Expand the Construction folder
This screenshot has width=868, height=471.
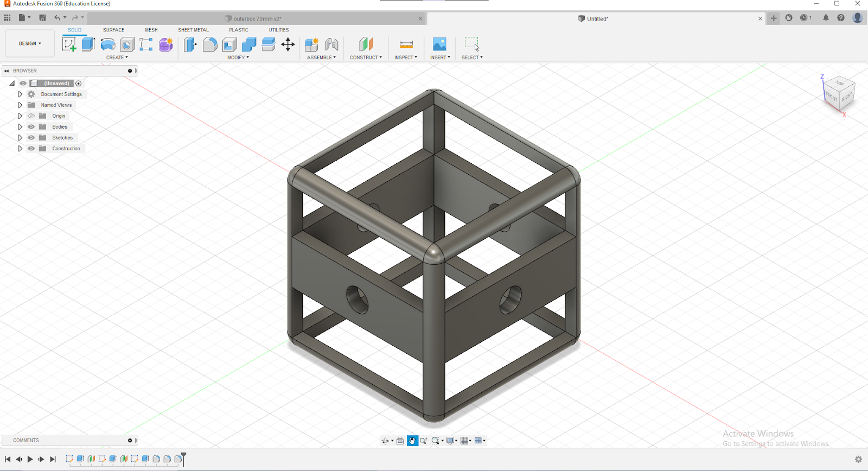[x=20, y=149]
